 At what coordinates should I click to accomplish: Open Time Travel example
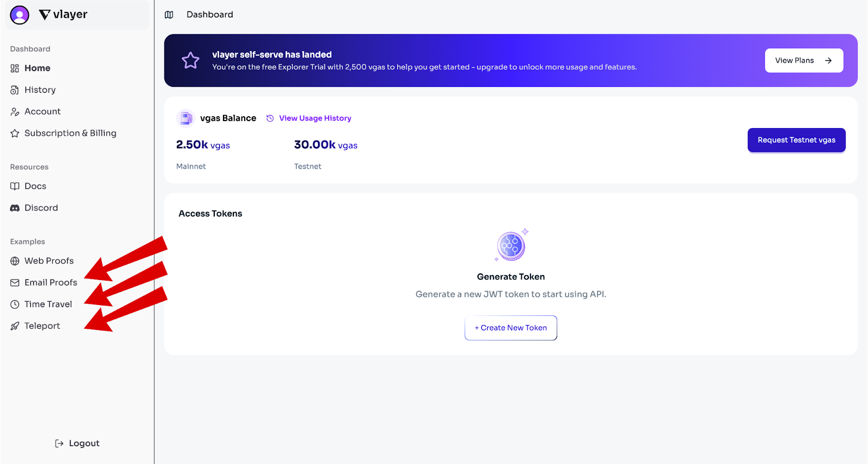(48, 304)
